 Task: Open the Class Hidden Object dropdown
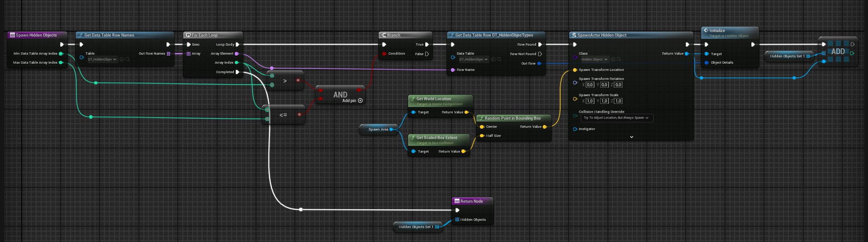pos(595,60)
